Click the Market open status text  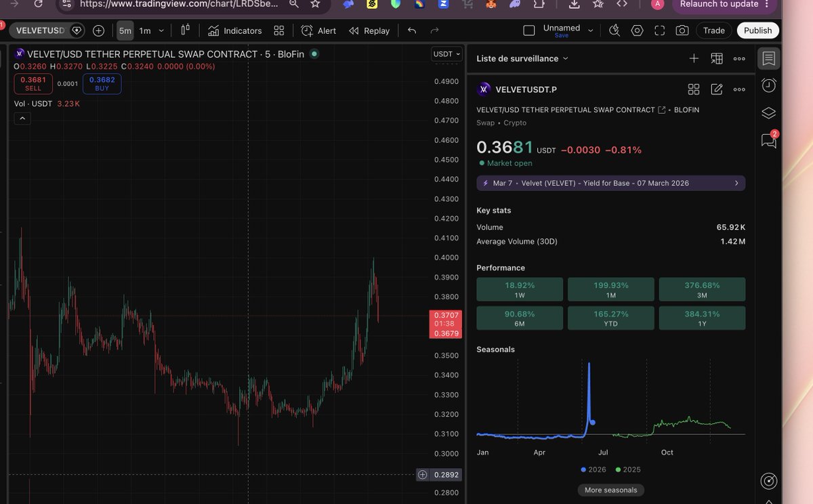tap(509, 163)
